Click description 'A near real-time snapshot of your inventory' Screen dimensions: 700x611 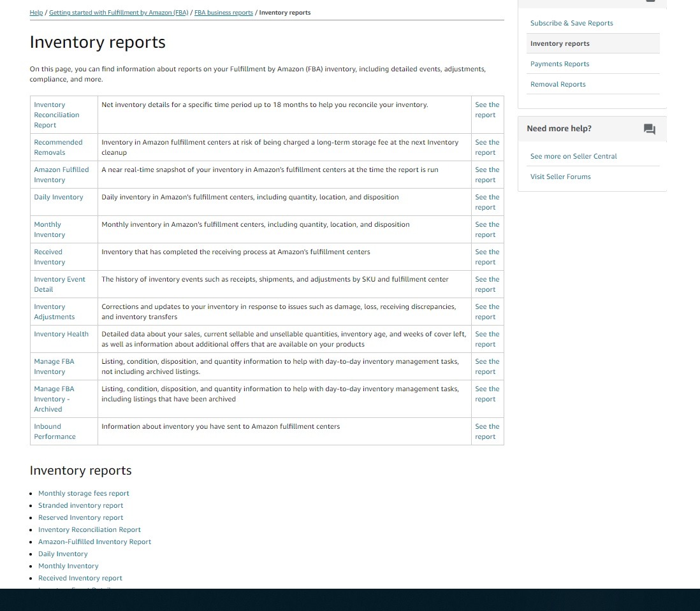point(270,170)
